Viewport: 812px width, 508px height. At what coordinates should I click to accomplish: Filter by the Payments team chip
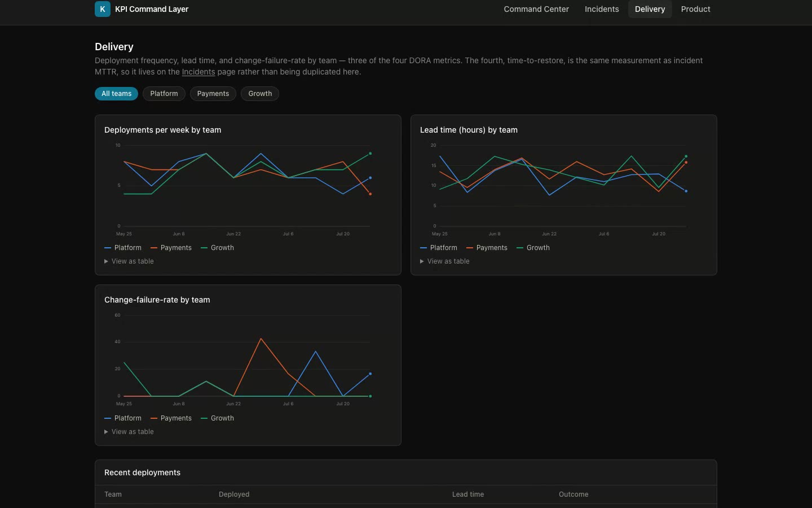(x=213, y=94)
